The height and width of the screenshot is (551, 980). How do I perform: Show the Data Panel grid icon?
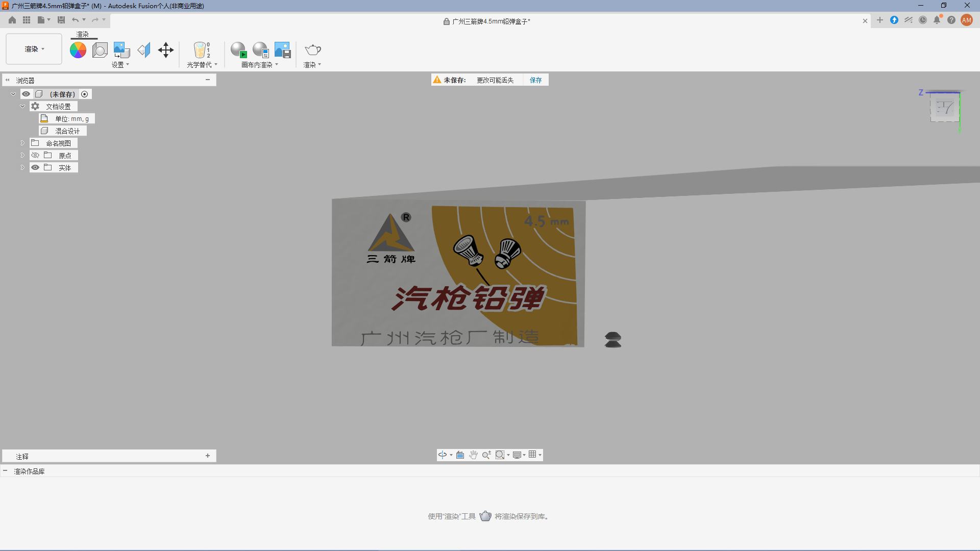pyautogui.click(x=27, y=20)
